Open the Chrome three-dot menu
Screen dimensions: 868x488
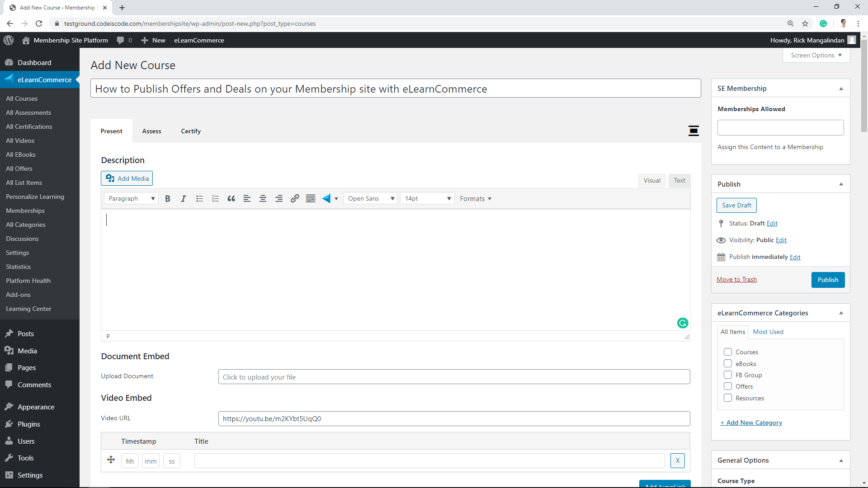pos(858,23)
